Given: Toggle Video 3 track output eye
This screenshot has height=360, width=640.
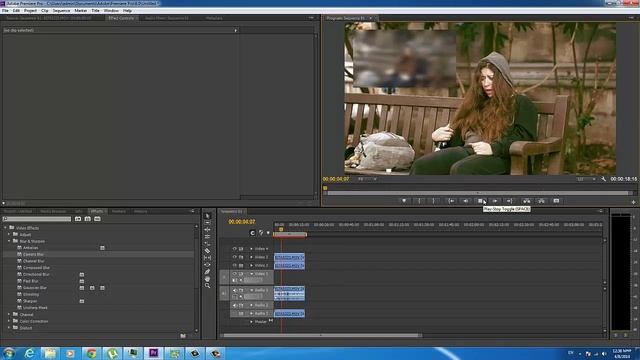Looking at the screenshot, I should tap(235, 257).
